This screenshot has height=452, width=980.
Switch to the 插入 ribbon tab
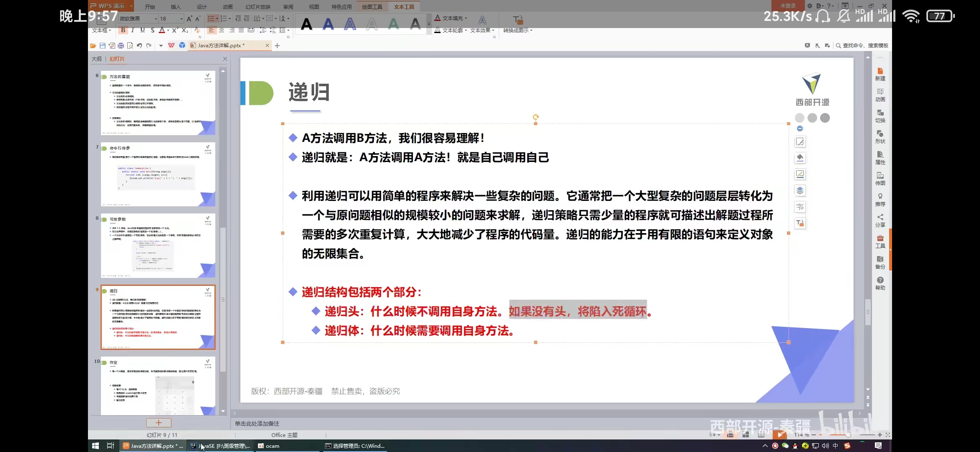click(175, 7)
